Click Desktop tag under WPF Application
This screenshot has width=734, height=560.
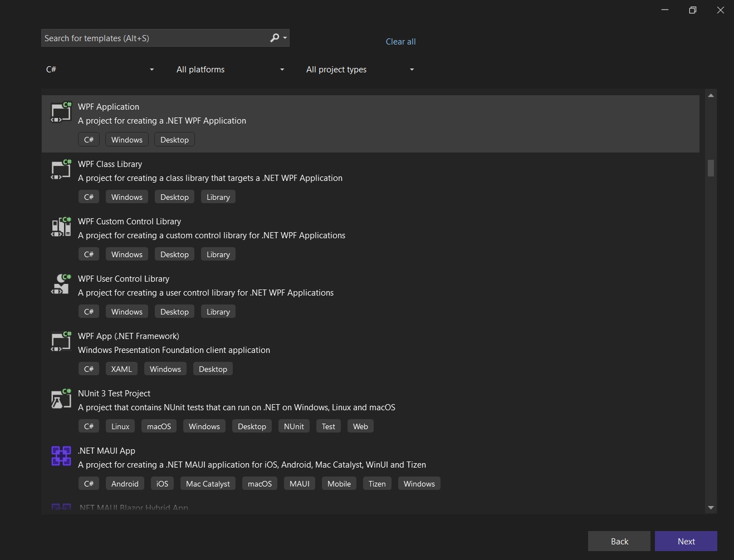(175, 140)
